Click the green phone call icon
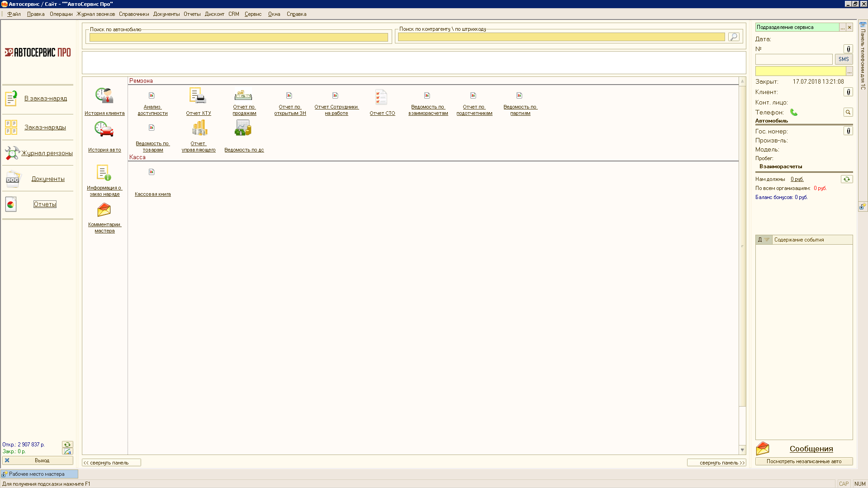Image resolution: width=868 pixels, height=488 pixels. (x=794, y=112)
